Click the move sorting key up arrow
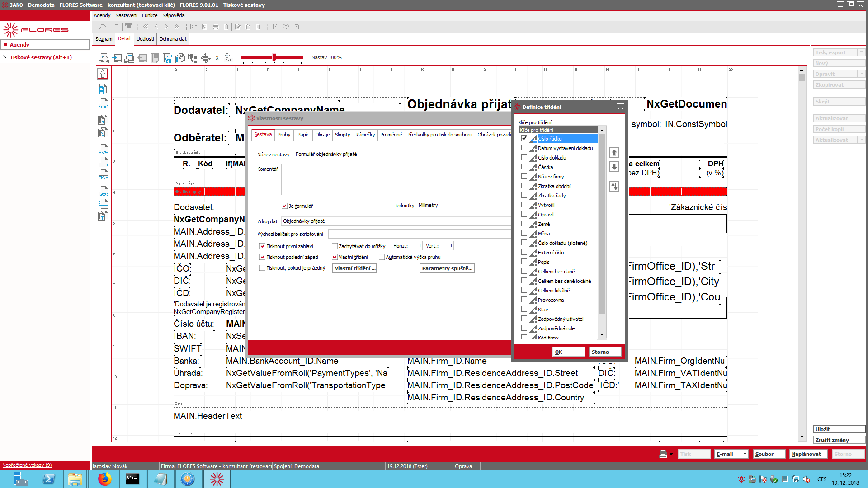This screenshot has width=868, height=488. coord(614,152)
